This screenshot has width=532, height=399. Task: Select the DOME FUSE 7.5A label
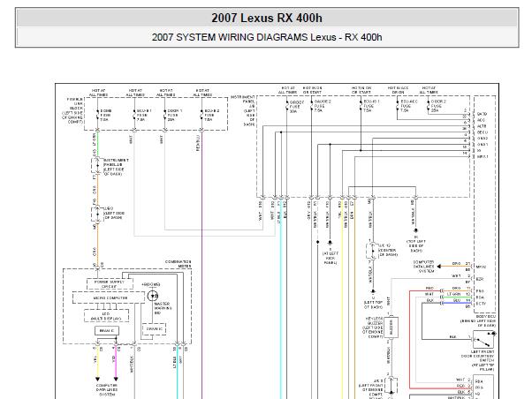(106, 116)
